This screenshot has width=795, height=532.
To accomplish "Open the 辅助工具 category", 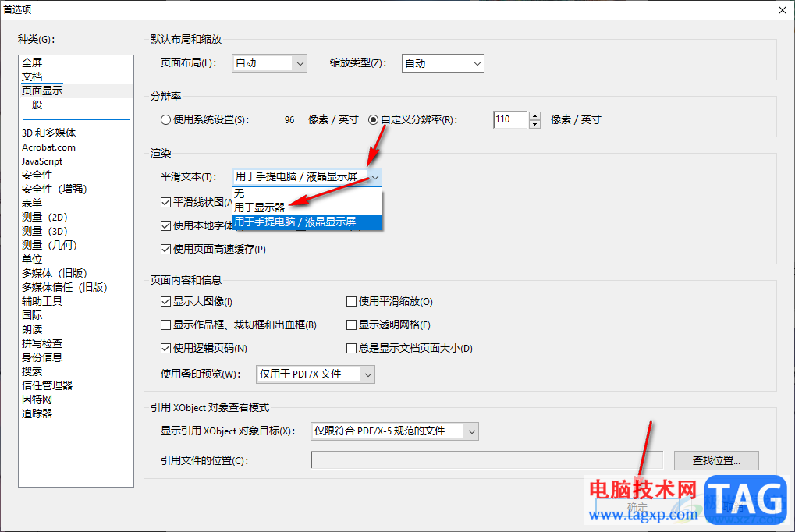I will (42, 301).
